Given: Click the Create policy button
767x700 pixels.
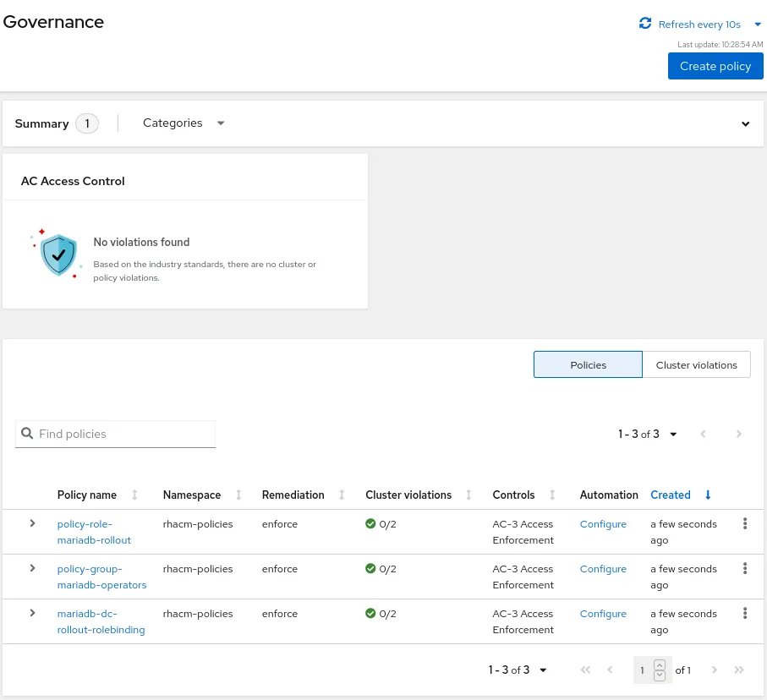Looking at the screenshot, I should point(715,66).
